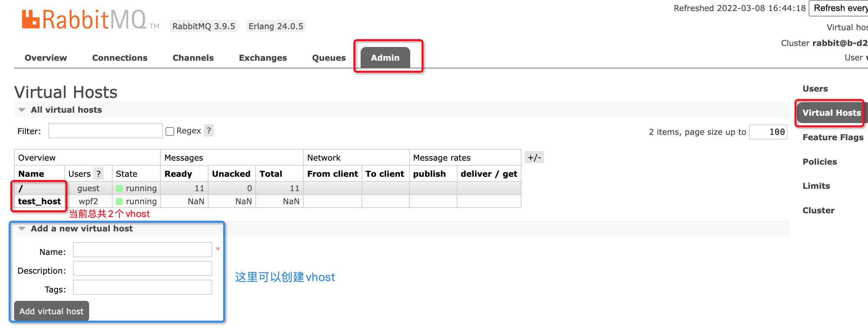Select Feature Flags in the sidebar
This screenshot has height=328, width=868.
tap(832, 137)
